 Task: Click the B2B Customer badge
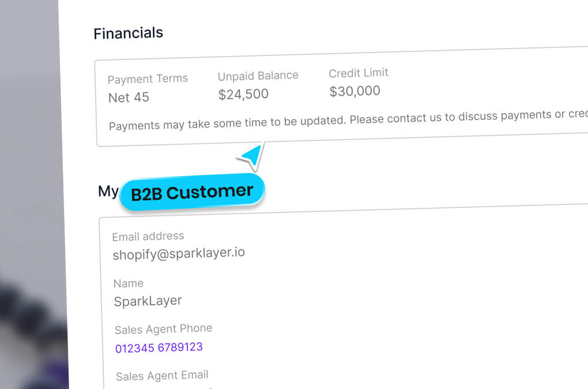192,192
